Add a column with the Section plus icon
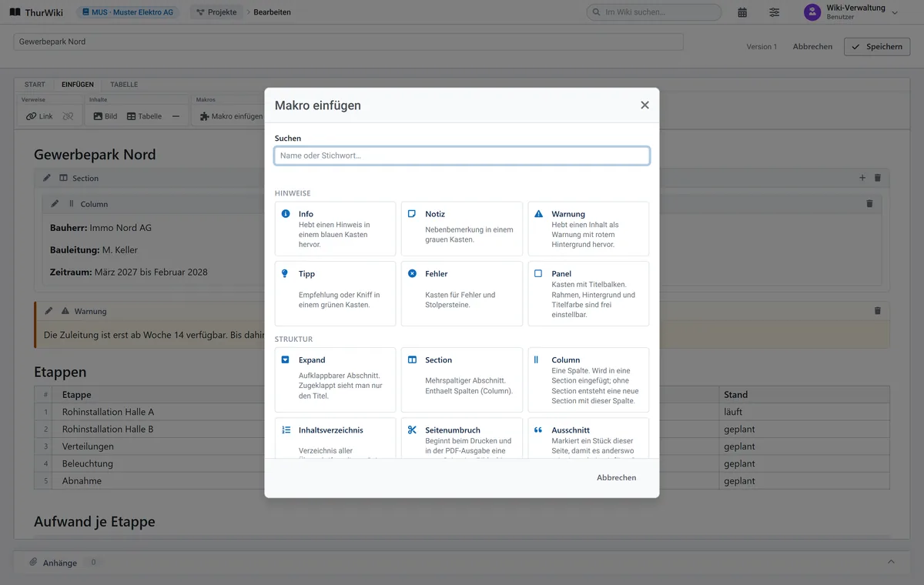This screenshot has width=924, height=585. coord(862,178)
